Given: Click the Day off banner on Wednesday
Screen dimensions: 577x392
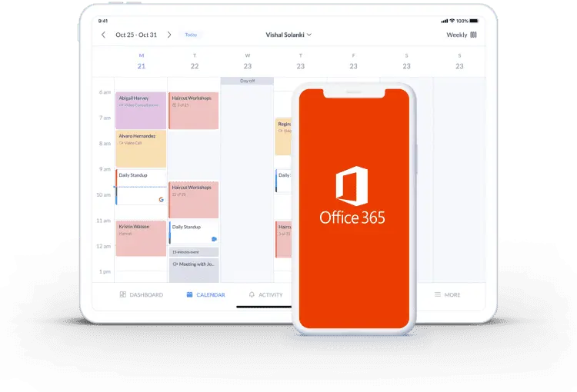Looking at the screenshot, I should [x=247, y=81].
